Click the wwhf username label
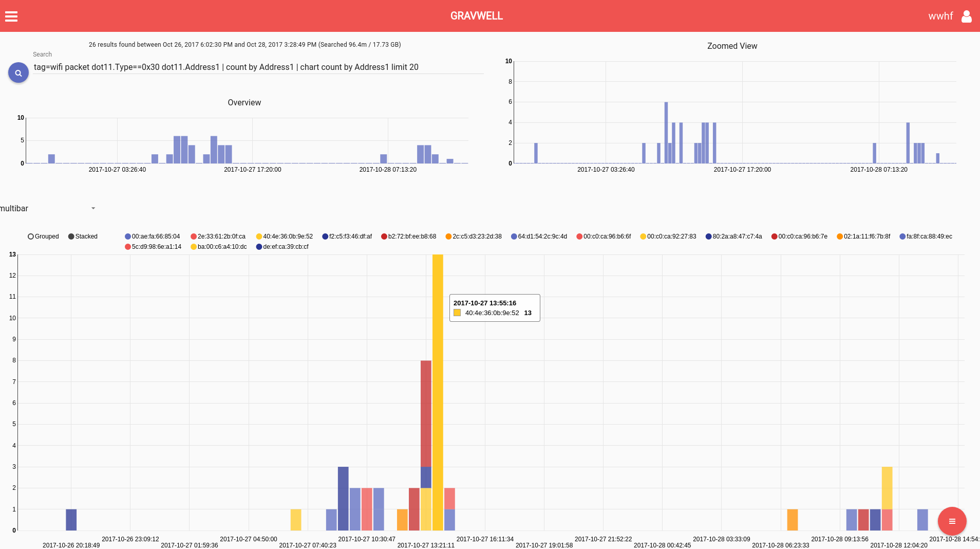The height and width of the screenshot is (549, 980). coord(940,16)
